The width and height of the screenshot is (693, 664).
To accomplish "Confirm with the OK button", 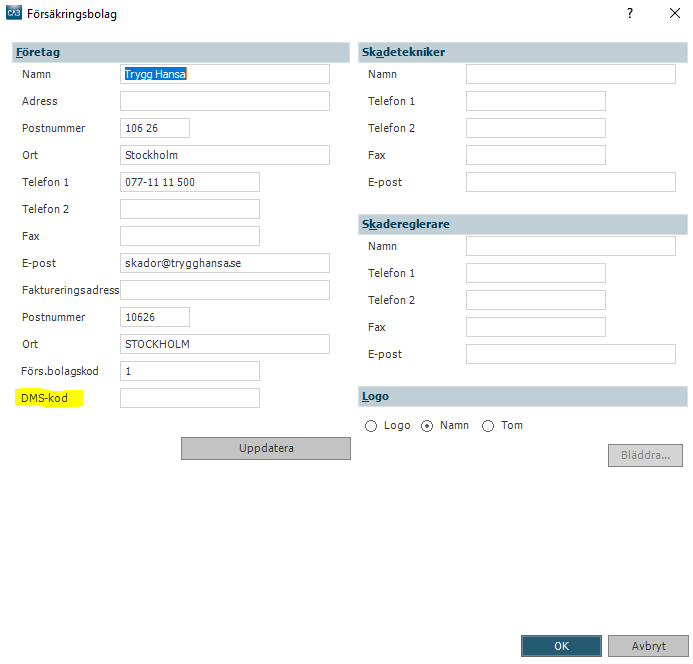I will pos(561,646).
